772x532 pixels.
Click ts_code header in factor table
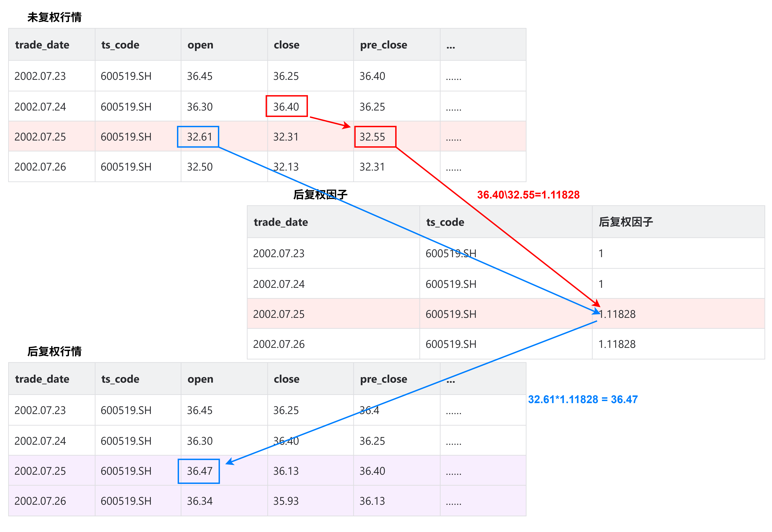click(x=445, y=222)
